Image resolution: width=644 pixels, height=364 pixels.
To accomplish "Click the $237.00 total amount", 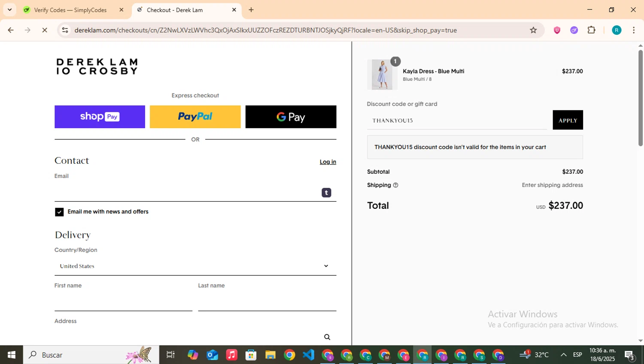I will (x=565, y=206).
